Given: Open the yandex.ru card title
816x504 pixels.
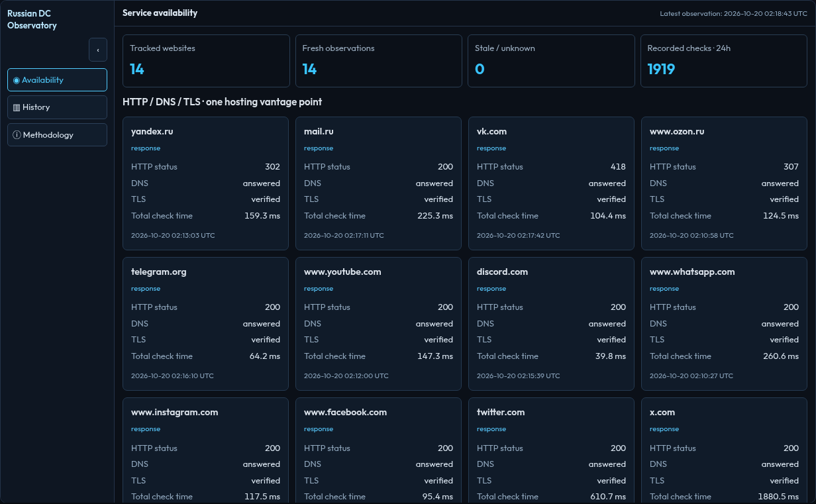Looking at the screenshot, I should coord(152,131).
